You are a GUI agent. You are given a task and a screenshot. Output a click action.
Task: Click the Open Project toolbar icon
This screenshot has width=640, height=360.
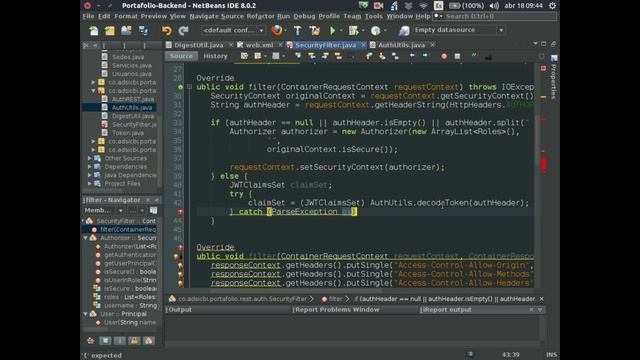(x=126, y=31)
